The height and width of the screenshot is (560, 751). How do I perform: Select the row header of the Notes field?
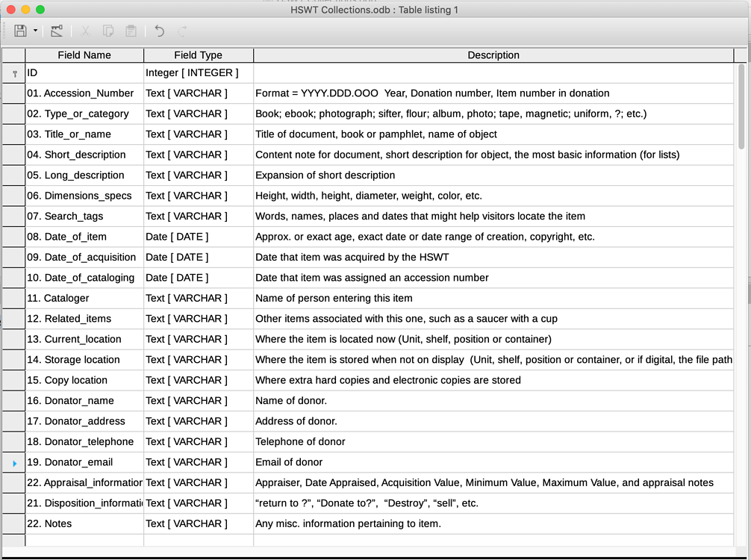(x=13, y=523)
